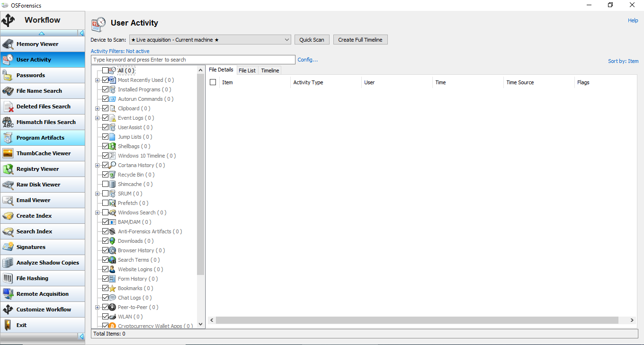The height and width of the screenshot is (345, 644).
Task: Sort by the Activity Type column header
Action: tap(326, 82)
